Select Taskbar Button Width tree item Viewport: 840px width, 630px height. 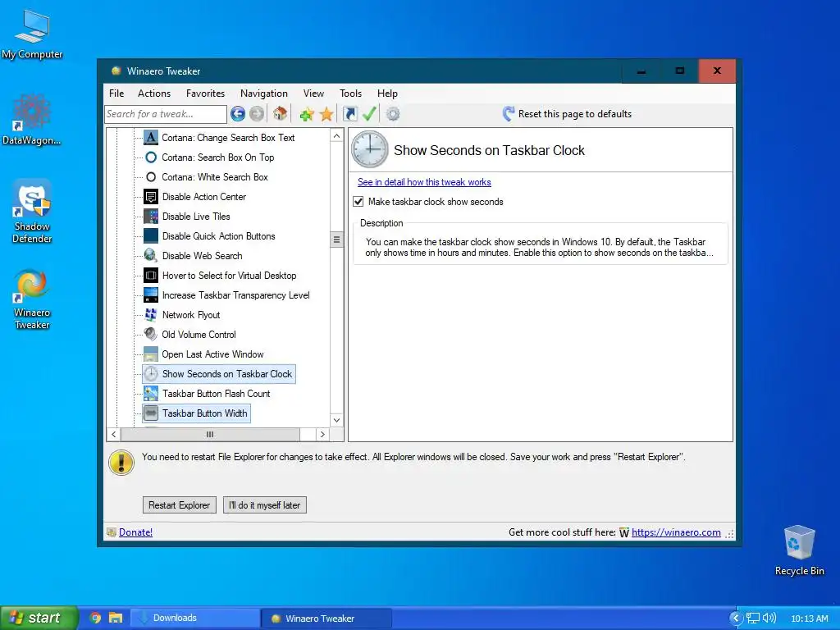click(x=204, y=413)
